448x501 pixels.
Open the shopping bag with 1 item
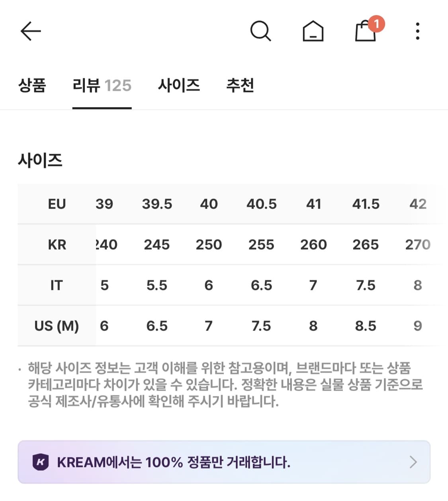pos(365,33)
